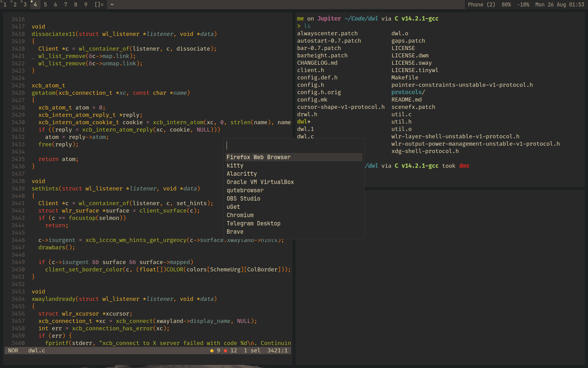Select the active tag 4
The width and height of the screenshot is (588, 368).
coord(35,5)
